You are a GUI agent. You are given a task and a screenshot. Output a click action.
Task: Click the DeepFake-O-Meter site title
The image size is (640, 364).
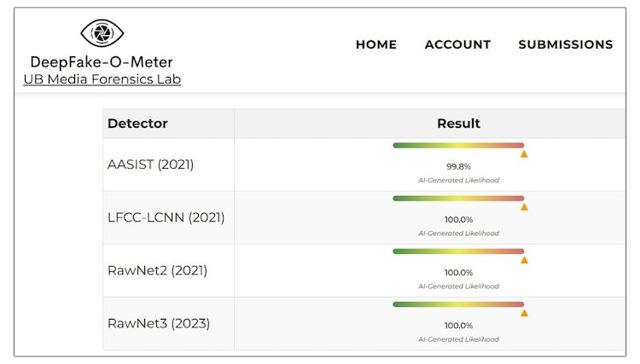pos(102,61)
